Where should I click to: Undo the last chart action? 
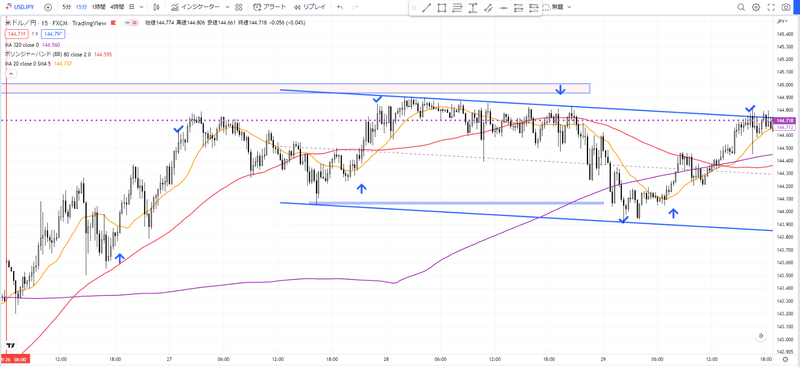(340, 7)
